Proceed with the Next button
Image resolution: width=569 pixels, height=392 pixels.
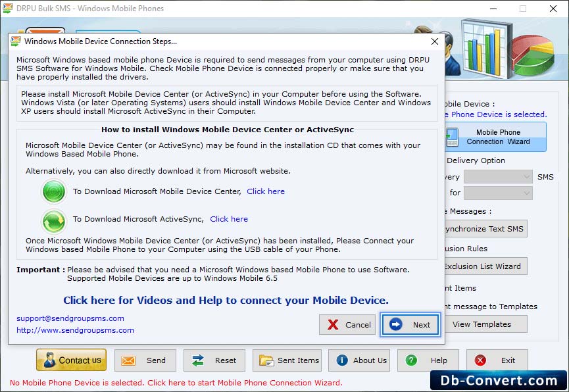(x=410, y=324)
